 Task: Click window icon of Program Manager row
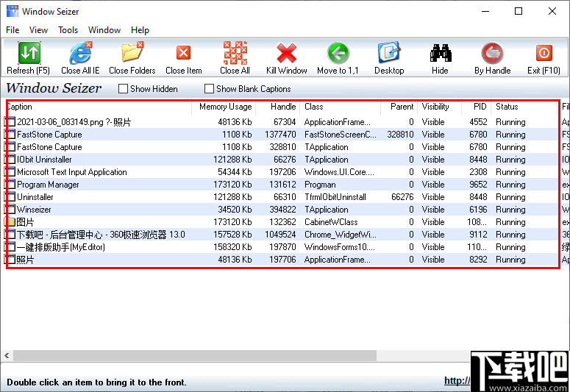point(10,185)
